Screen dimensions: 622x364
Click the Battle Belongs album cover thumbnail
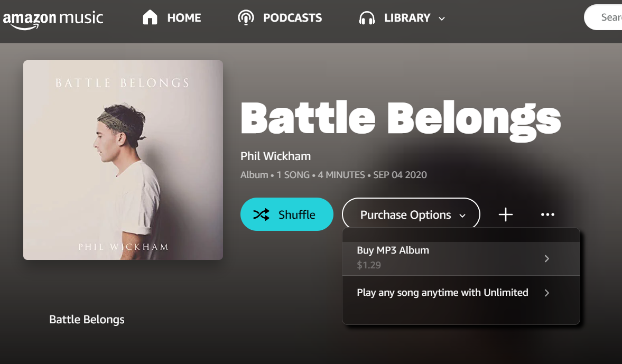123,159
